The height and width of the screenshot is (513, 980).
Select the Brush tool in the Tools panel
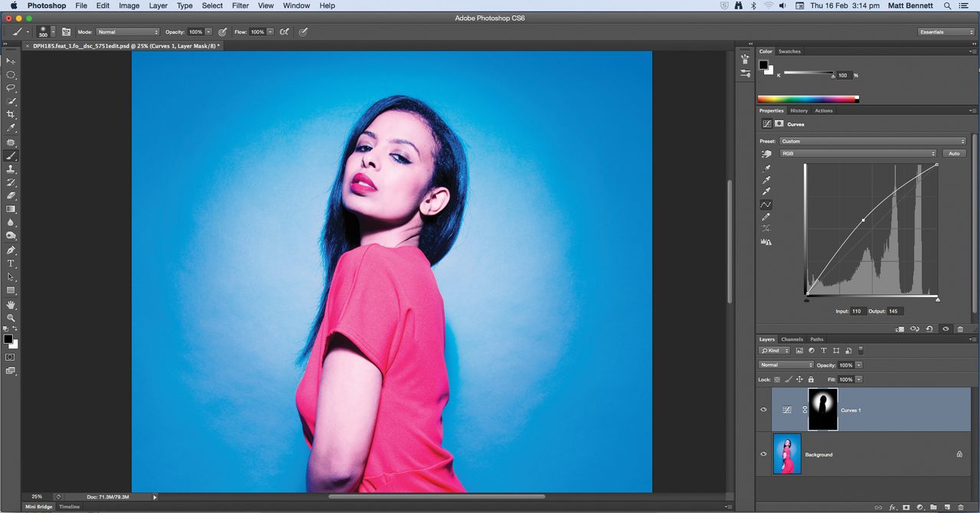point(11,155)
